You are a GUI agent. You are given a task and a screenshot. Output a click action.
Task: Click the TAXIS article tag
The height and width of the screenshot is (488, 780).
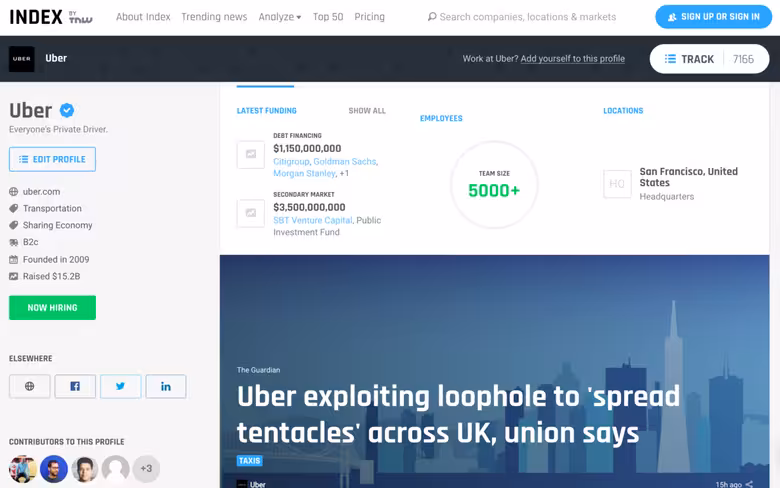249,461
